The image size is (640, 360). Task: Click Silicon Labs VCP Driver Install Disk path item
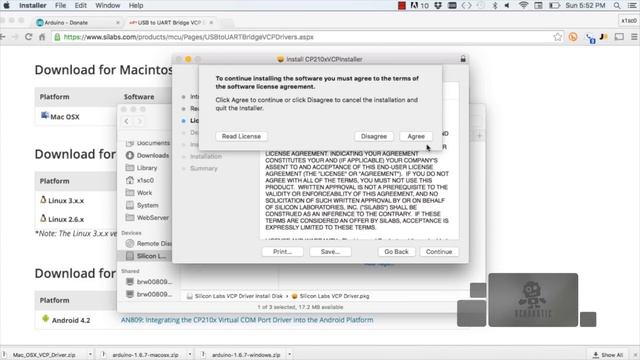click(235, 296)
